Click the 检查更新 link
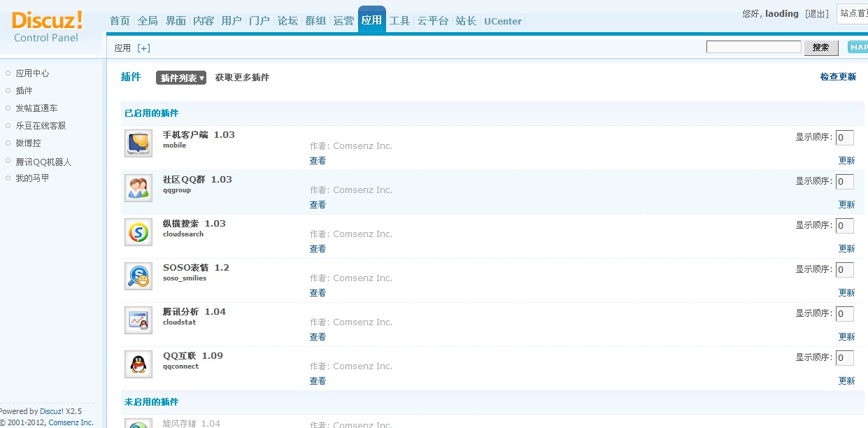The image size is (868, 428). tap(838, 77)
